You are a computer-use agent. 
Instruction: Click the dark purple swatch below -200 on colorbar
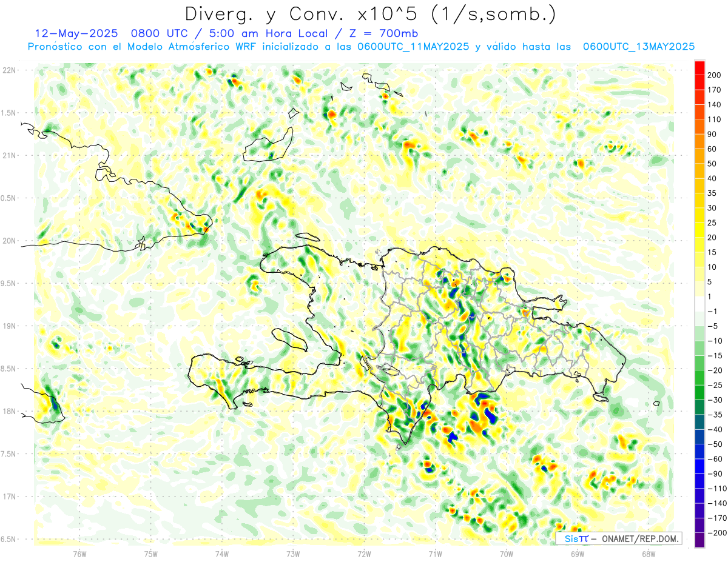[x=699, y=540]
